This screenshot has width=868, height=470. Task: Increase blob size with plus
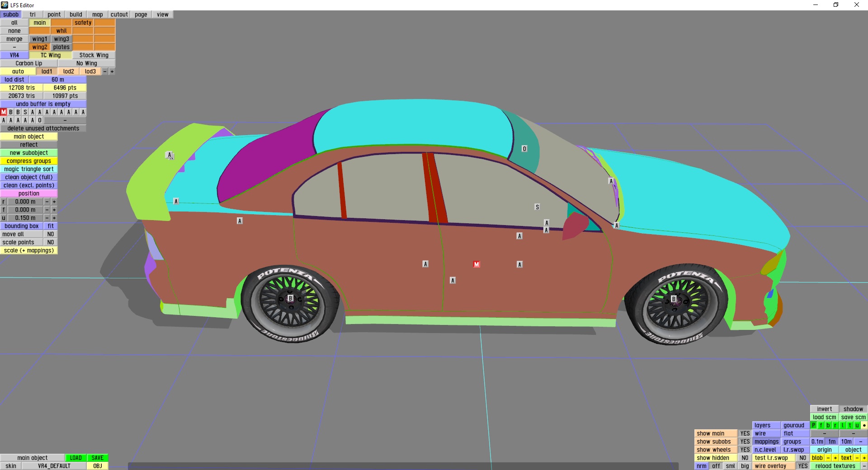pos(835,458)
